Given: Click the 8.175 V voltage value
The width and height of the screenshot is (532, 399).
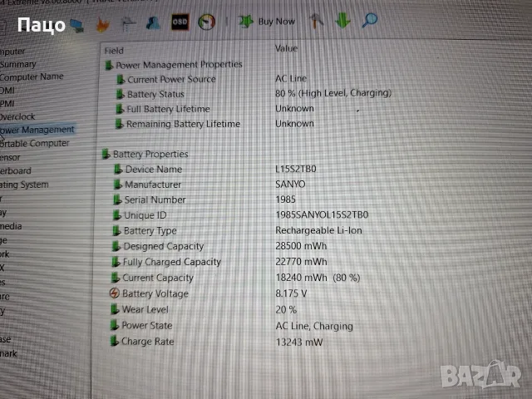Looking at the screenshot, I should tap(292, 293).
